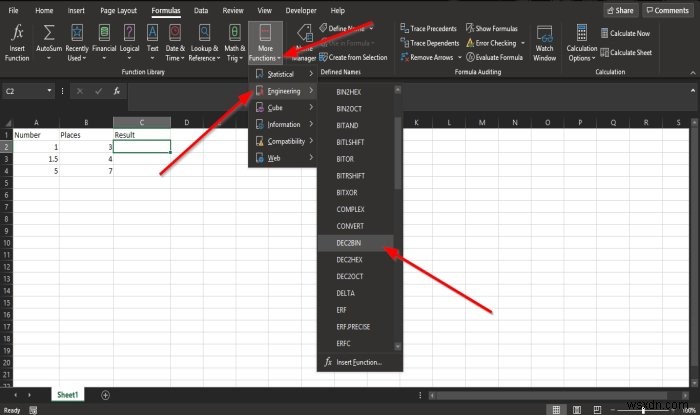Click the formula bar enter checkmark icon
This screenshot has height=415, width=700.
(x=98, y=91)
